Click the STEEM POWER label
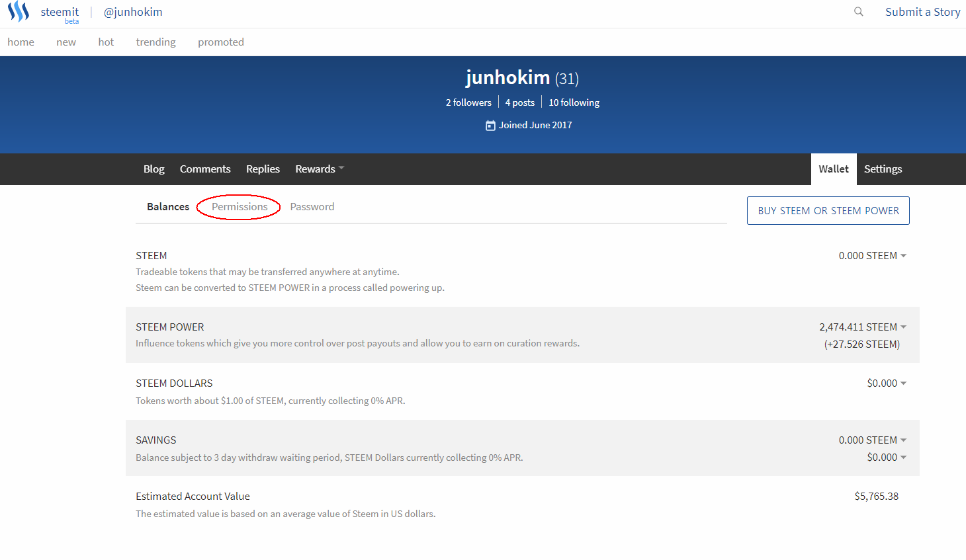Viewport: 966px width, 560px height. pyautogui.click(x=170, y=327)
